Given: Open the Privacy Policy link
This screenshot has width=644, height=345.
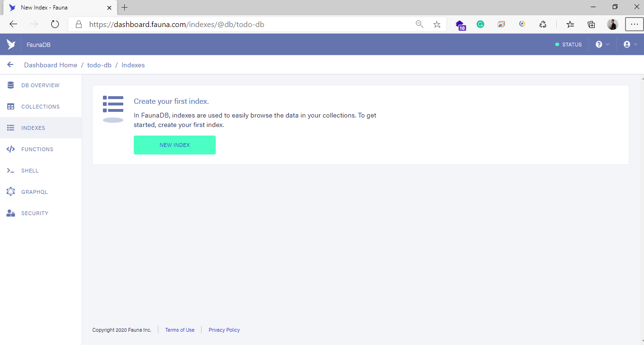Looking at the screenshot, I should (224, 330).
